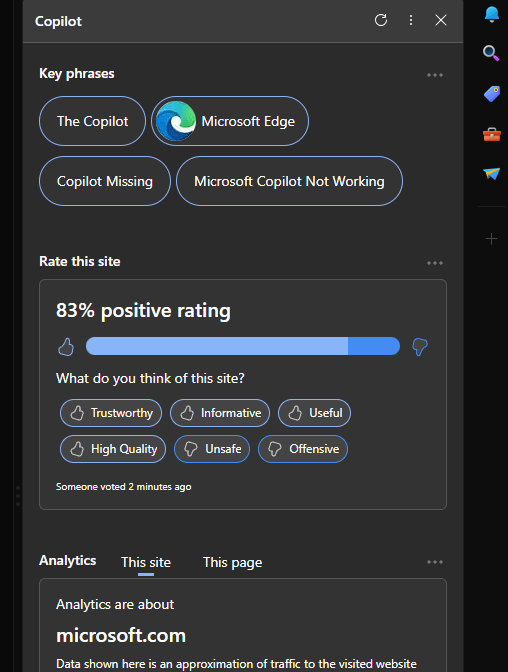The width and height of the screenshot is (508, 672).
Task: Switch to This page analytics tab
Action: (232, 562)
